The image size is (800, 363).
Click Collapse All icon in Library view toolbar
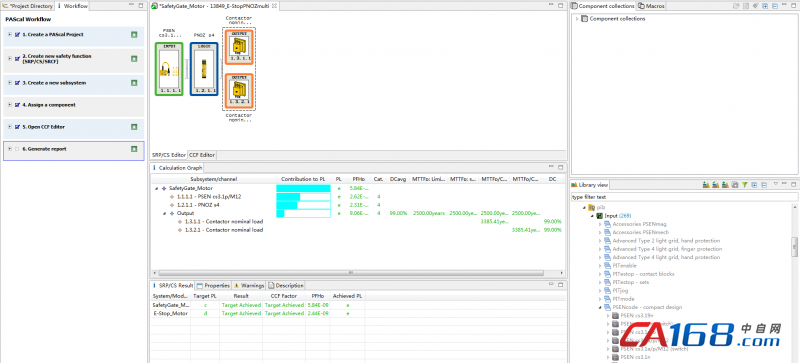764,185
